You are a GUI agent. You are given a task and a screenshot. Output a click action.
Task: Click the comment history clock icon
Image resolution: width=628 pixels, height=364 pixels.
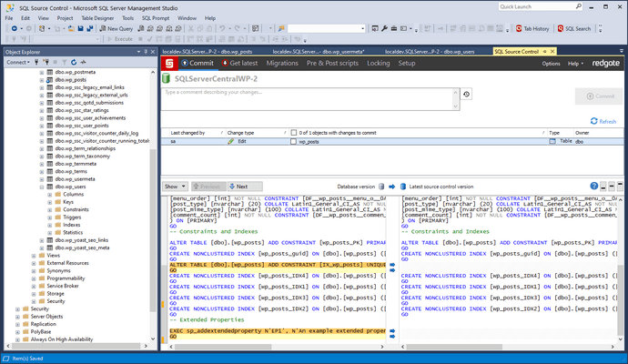(467, 94)
